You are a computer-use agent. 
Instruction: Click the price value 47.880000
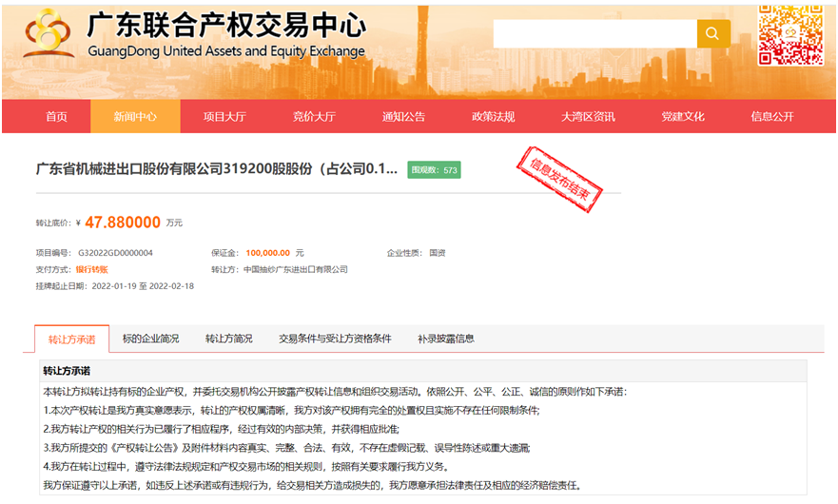(123, 223)
